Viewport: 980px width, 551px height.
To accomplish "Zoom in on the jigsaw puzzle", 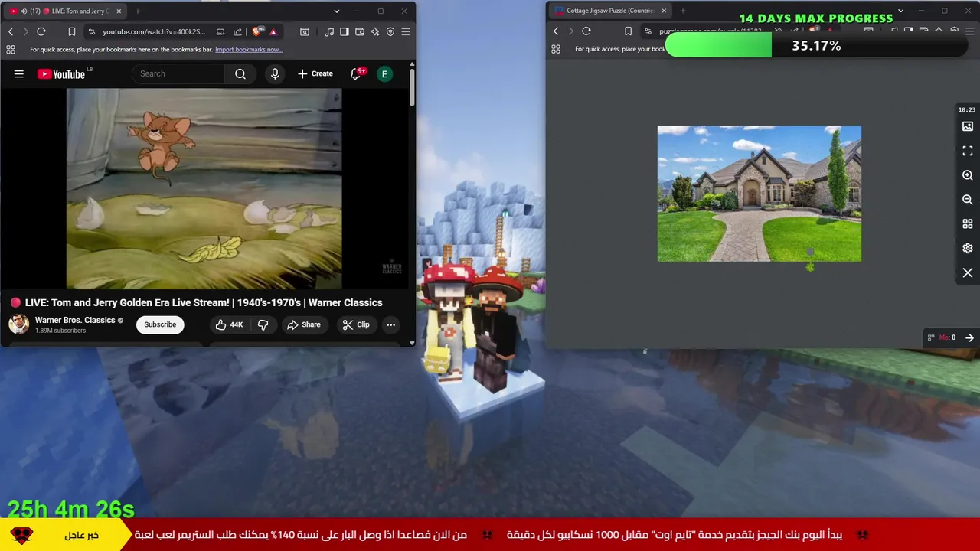I will [968, 175].
